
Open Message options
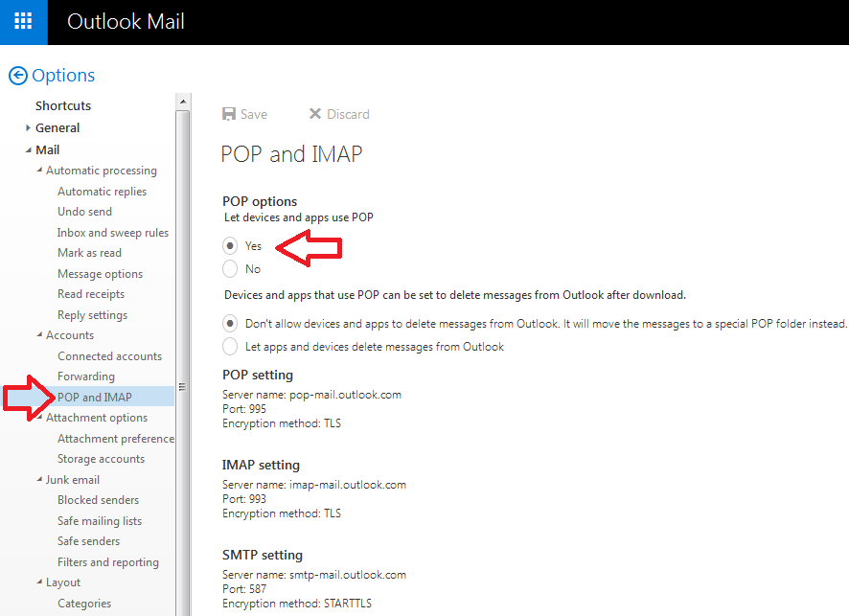pyautogui.click(x=101, y=274)
